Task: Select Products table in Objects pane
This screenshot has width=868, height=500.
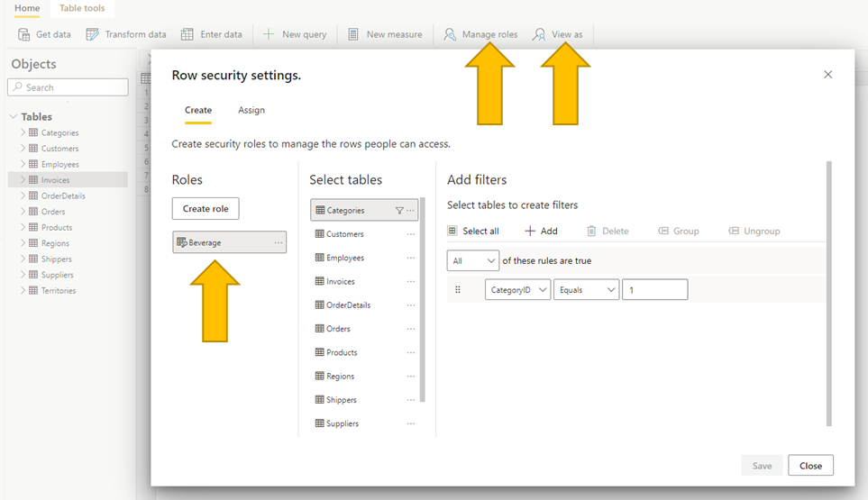Action: 57,227
